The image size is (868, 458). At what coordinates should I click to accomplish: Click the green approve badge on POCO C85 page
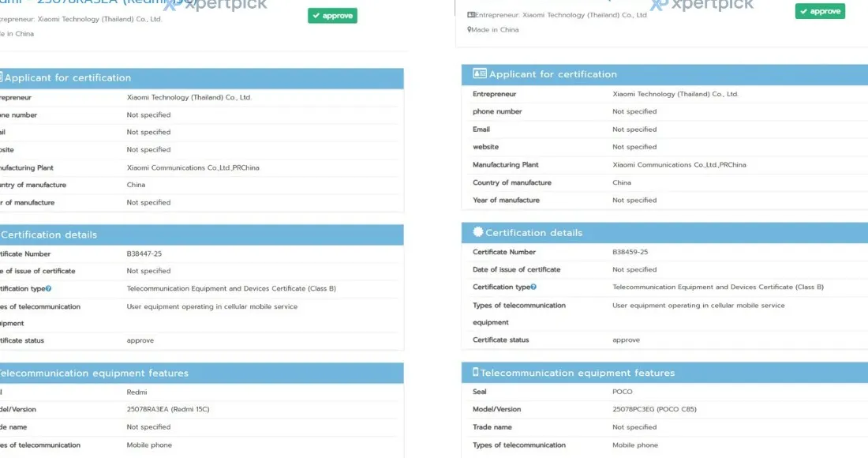tap(820, 11)
